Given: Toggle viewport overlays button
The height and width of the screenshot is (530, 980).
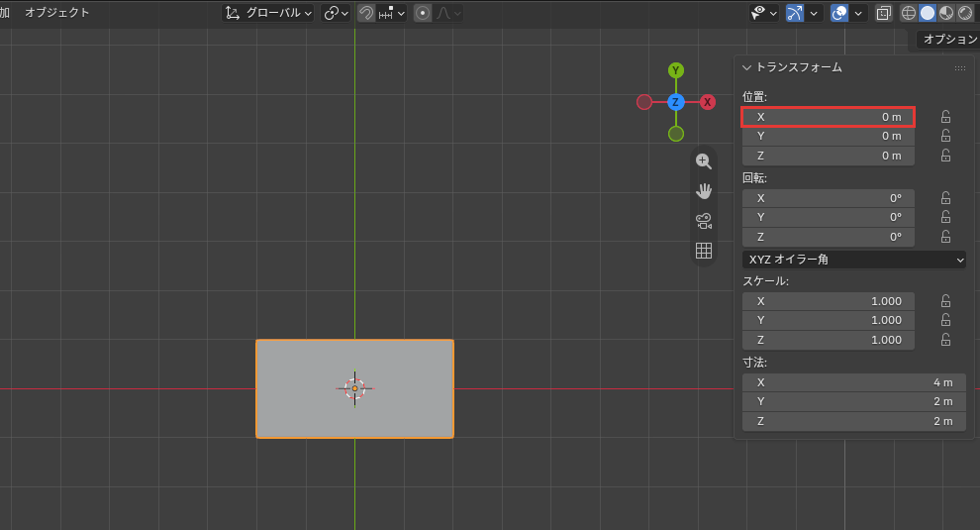Looking at the screenshot, I should point(838,13).
